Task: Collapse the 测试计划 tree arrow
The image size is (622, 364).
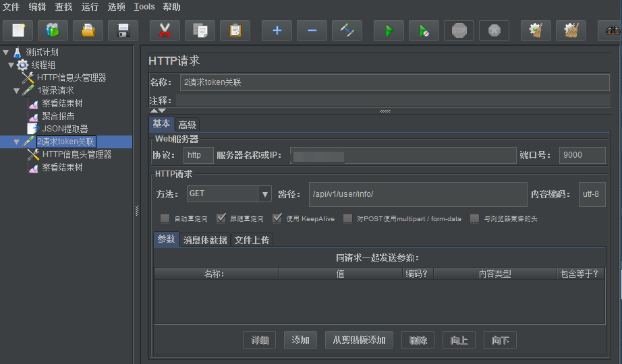Action: click(6, 52)
